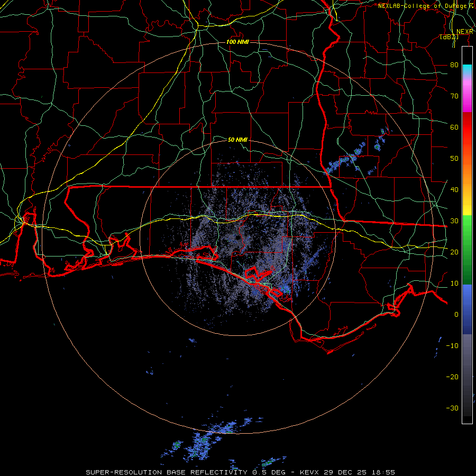The image size is (476, 476).
Task: Click the cyan segment of the color bar
Action: coord(467,69)
